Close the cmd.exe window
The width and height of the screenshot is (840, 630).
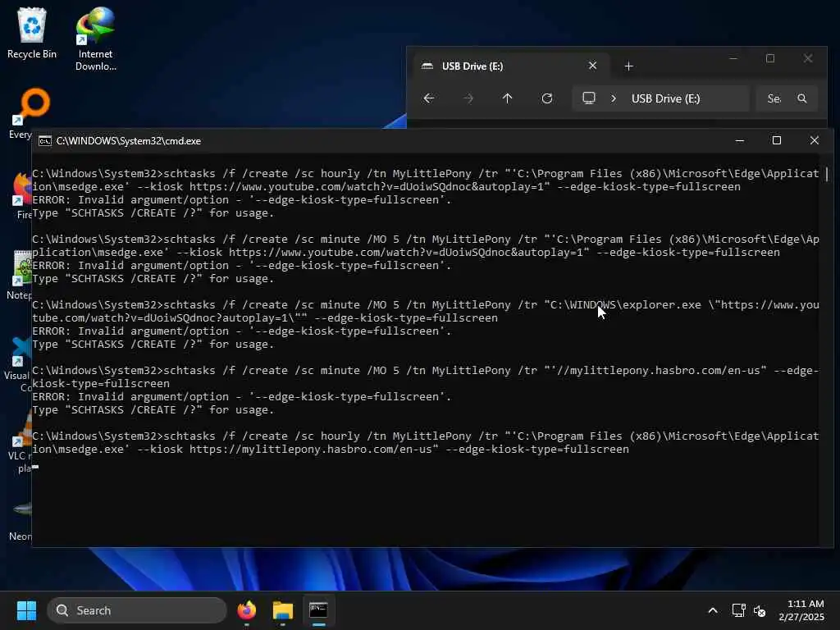(815, 141)
